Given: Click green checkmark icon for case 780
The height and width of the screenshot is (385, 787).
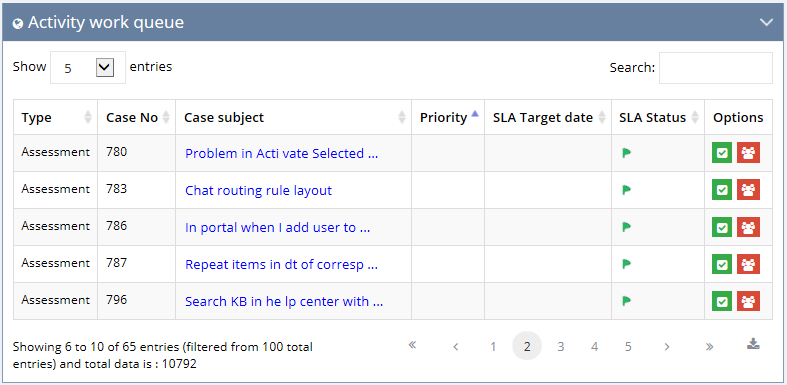Looking at the screenshot, I should pos(722,153).
